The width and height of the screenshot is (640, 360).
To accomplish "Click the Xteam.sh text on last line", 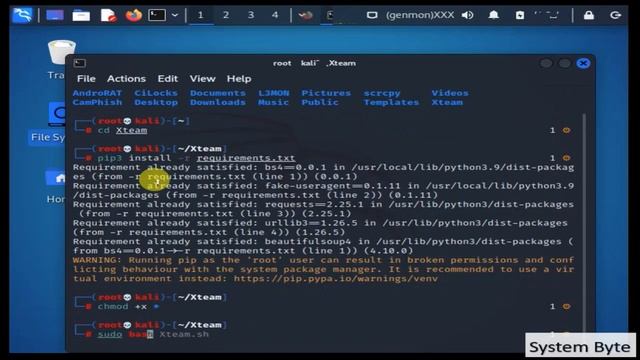I will tap(184, 334).
